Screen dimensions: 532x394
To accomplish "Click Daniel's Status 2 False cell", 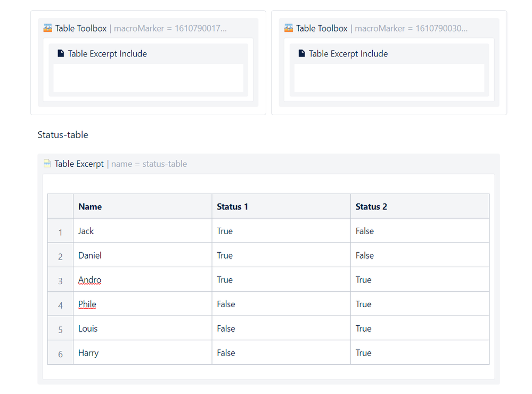I will tap(420, 255).
